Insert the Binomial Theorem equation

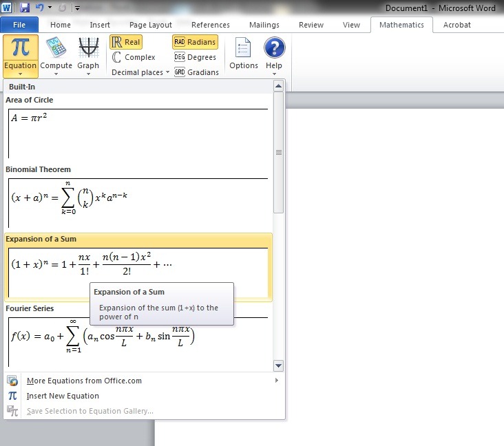(138, 198)
